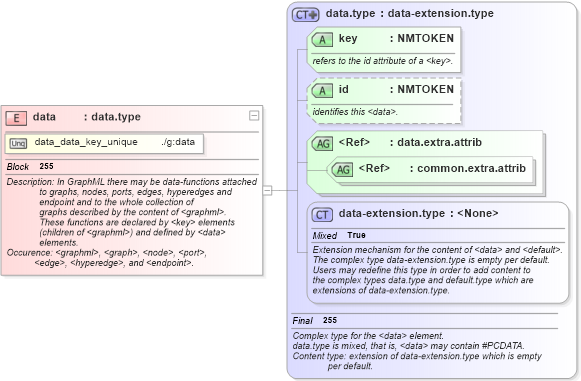The image size is (581, 381).
Task: Click the A attribute icon beside id
Action: click(322, 90)
